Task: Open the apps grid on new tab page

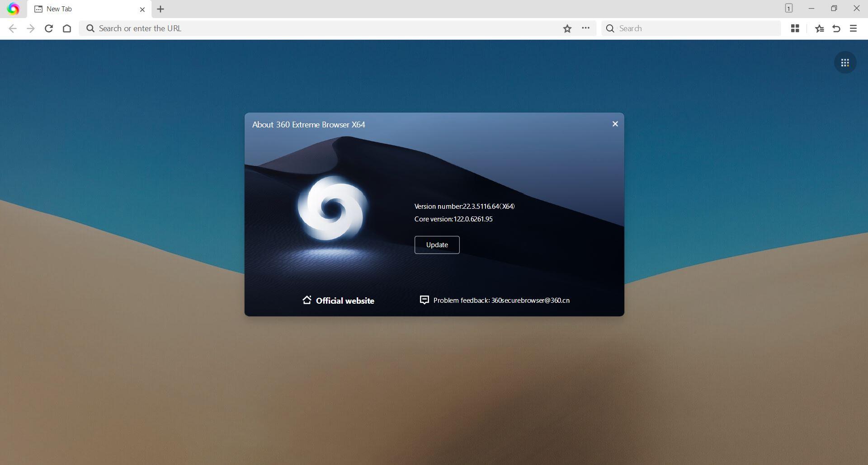Action: coord(844,63)
